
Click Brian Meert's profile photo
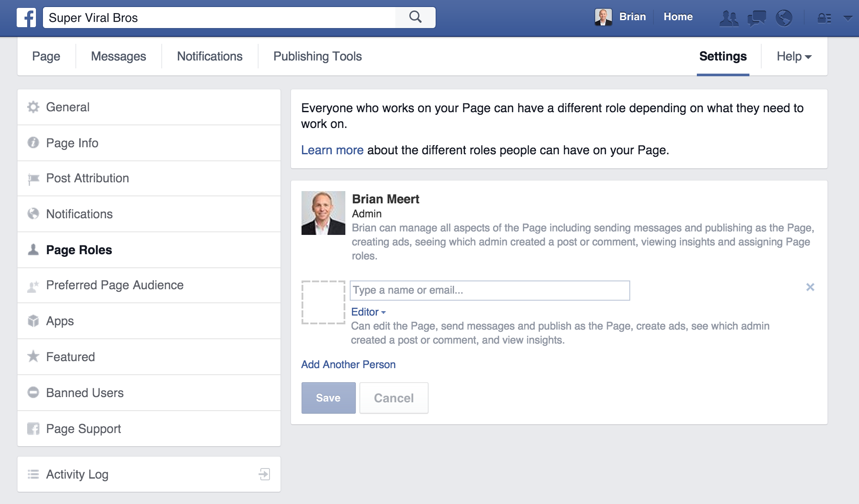pyautogui.click(x=323, y=213)
